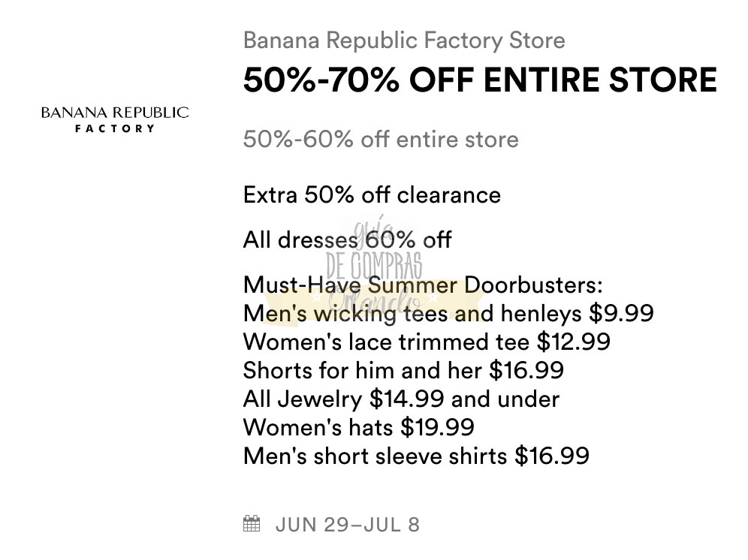Click the Banana Republic logo wordmark
Screen dimensions: 748x560
click(115, 113)
